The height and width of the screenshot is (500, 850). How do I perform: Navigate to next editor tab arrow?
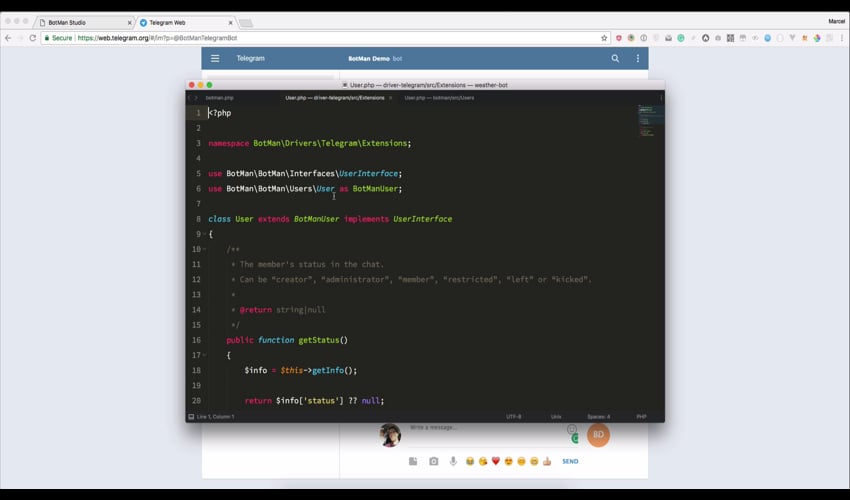click(x=196, y=98)
